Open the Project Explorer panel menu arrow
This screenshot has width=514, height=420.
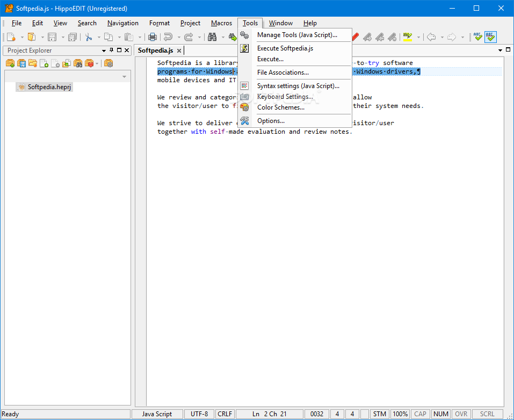coord(104,50)
